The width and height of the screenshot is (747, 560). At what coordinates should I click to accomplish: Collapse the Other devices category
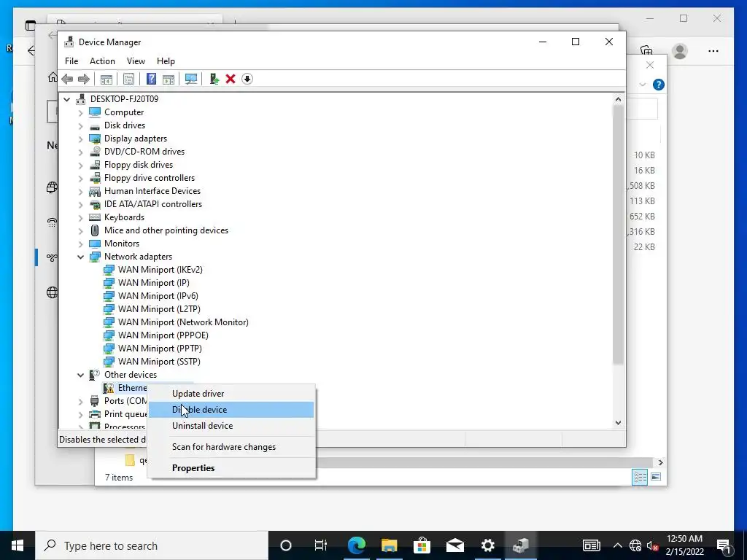tap(80, 375)
